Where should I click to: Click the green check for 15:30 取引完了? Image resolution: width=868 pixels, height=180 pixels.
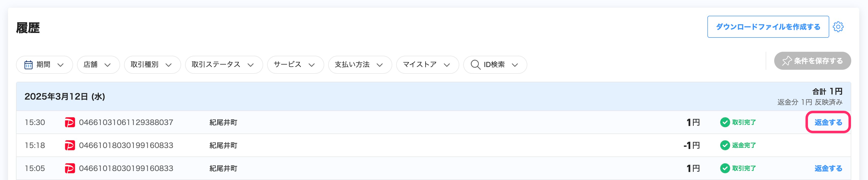click(725, 122)
